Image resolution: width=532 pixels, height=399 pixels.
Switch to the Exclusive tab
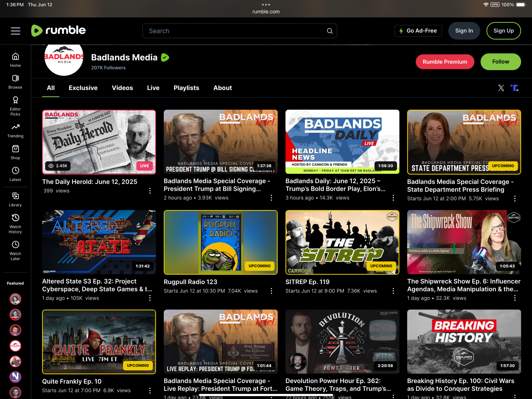83,88
